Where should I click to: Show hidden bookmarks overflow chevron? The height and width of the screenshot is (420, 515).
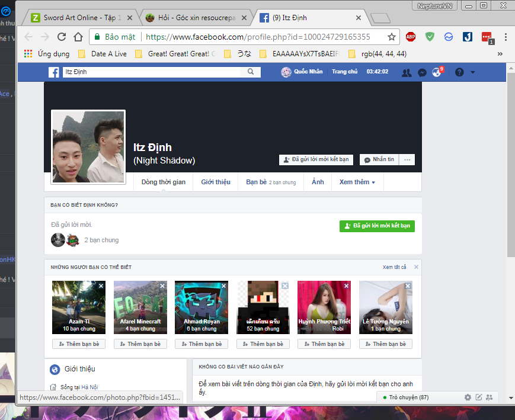[500, 54]
